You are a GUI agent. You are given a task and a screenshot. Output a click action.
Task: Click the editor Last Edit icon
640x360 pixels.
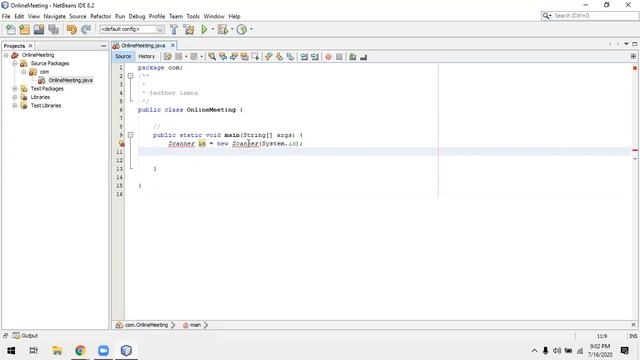(167, 57)
